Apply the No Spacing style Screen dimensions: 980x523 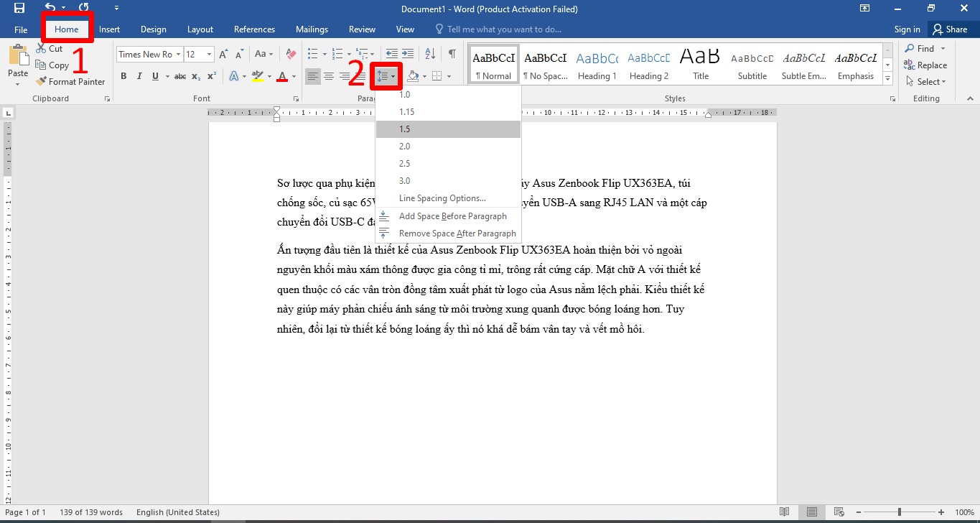(546, 65)
